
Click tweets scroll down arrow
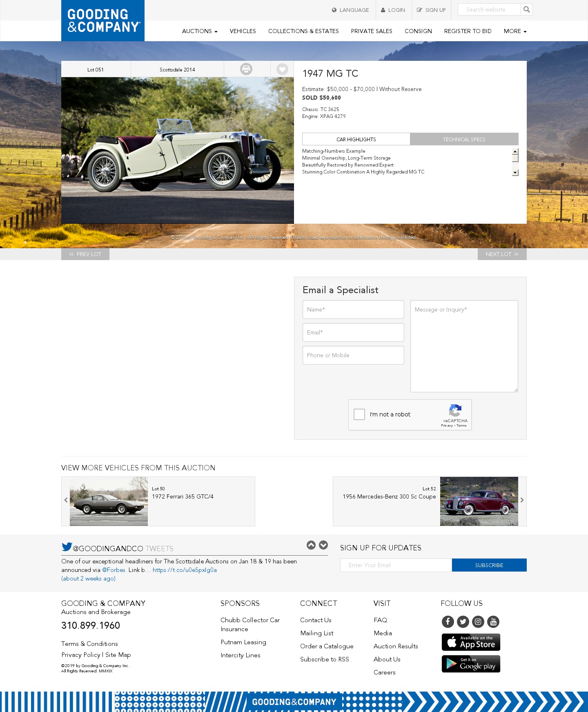coord(323,545)
